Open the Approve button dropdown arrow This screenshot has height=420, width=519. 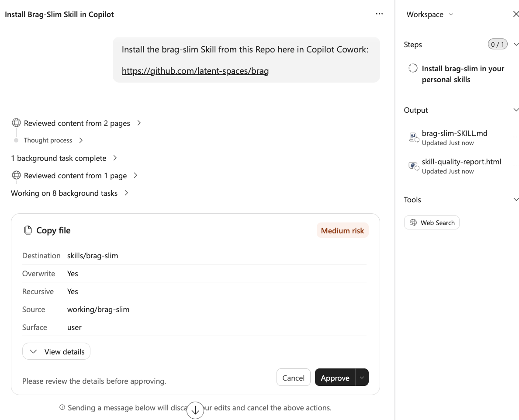click(x=362, y=378)
